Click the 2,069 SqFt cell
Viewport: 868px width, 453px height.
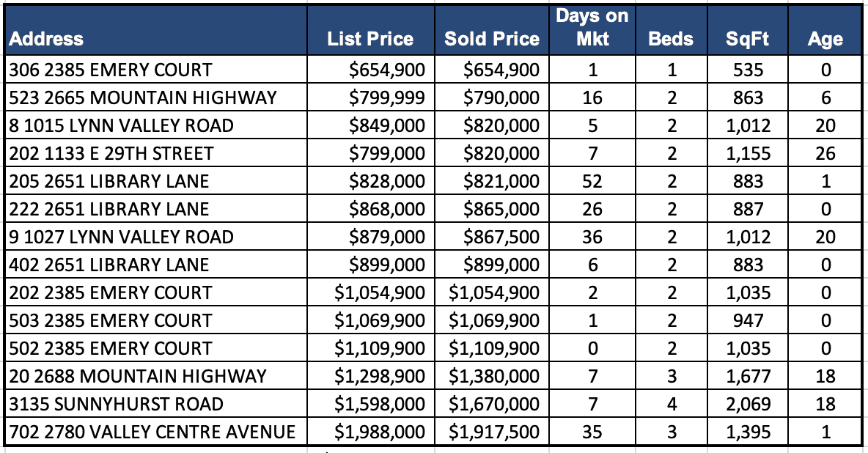749,405
